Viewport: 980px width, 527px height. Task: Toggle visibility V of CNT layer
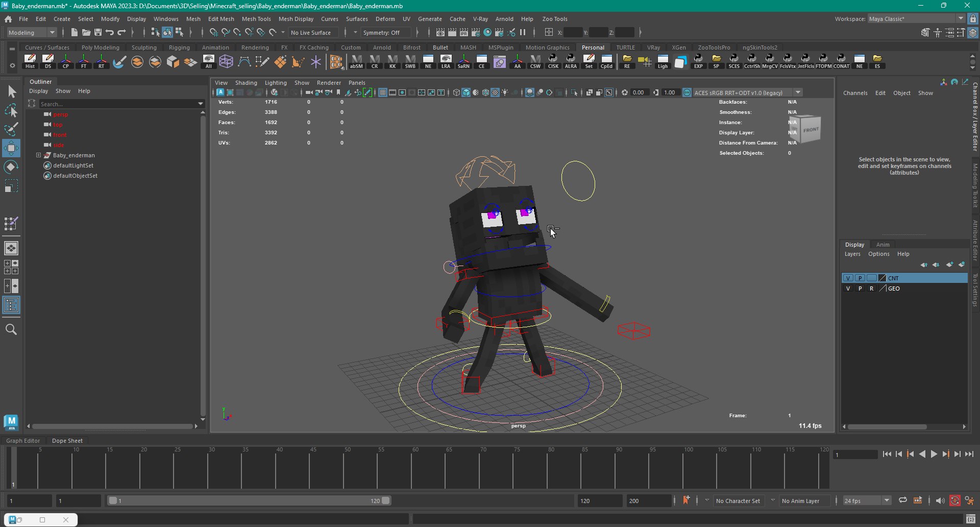[848, 278]
